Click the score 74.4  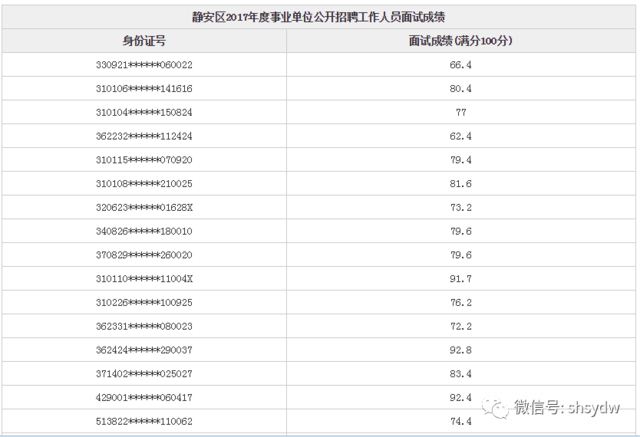[460, 421]
